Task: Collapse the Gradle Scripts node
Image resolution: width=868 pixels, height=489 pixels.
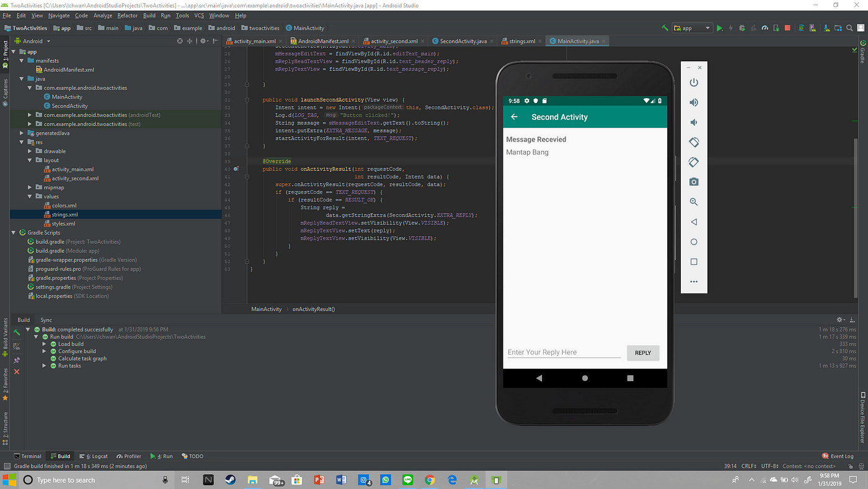Action: (14, 233)
